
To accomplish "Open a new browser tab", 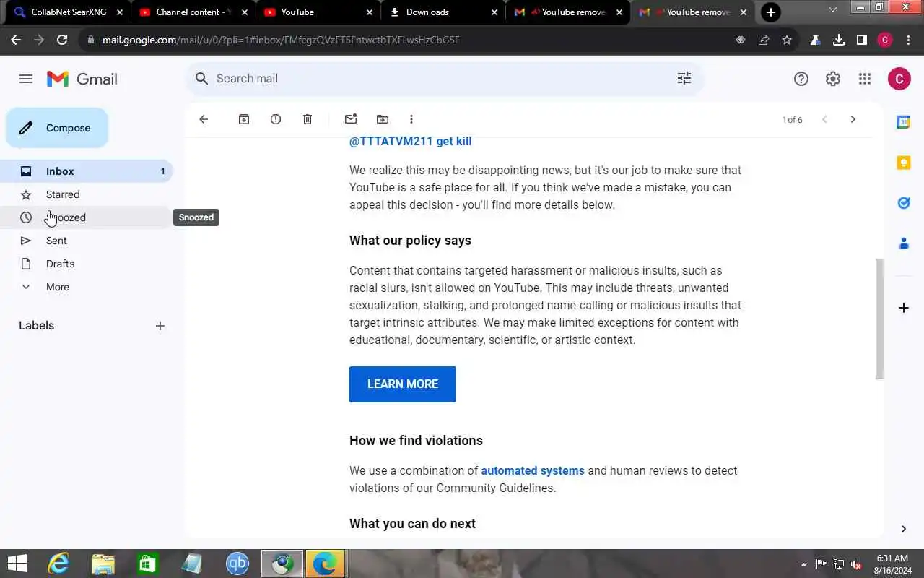I will [771, 12].
